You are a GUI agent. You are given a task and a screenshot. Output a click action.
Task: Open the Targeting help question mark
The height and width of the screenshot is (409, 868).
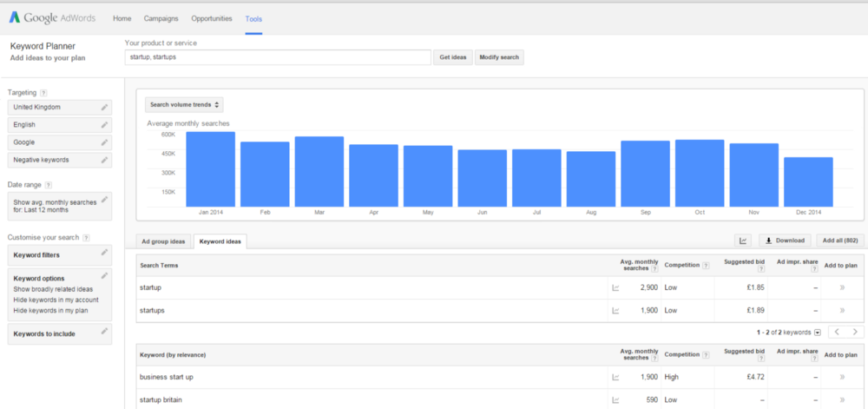(x=43, y=93)
